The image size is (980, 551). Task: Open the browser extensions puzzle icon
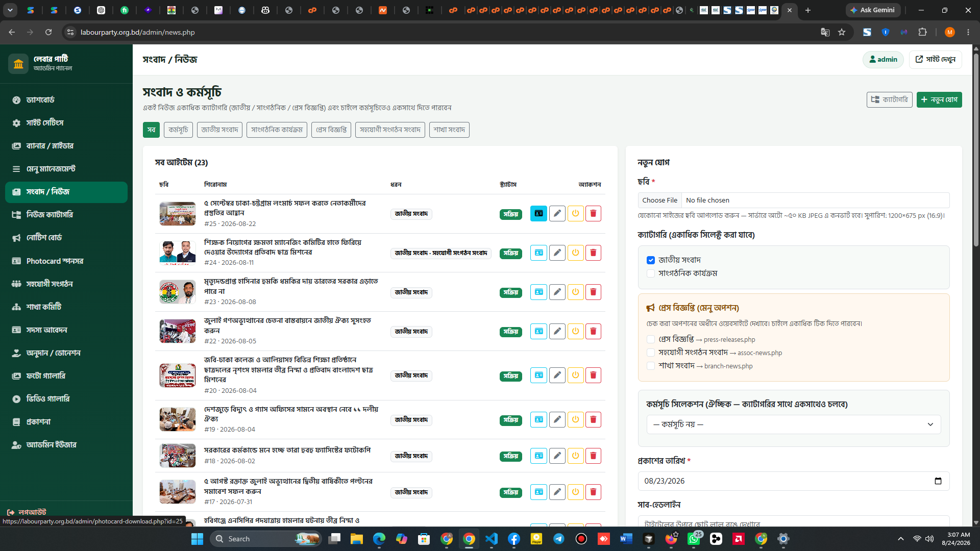[922, 32]
